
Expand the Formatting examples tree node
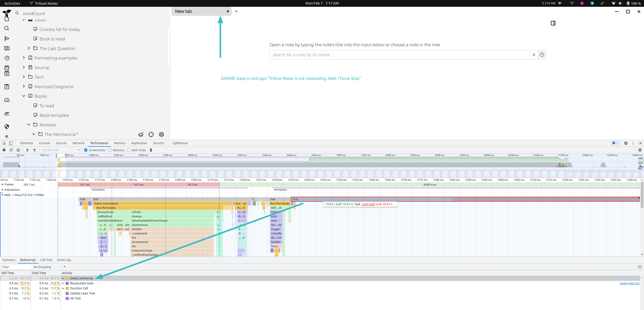(24, 58)
